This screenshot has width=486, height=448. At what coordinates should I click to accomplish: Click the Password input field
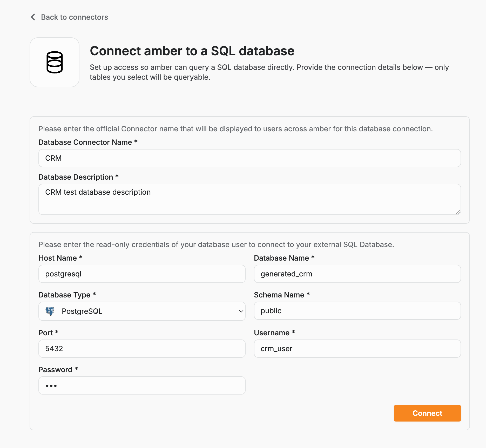[142, 385]
